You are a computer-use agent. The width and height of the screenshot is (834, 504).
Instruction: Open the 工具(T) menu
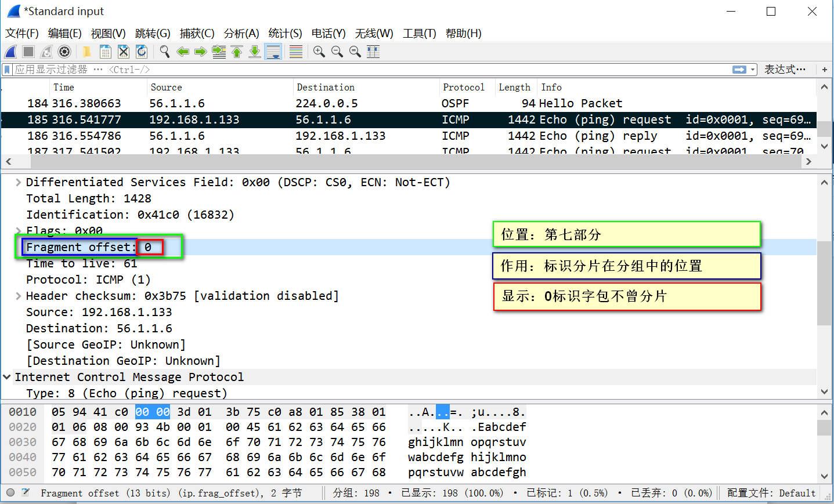420,34
